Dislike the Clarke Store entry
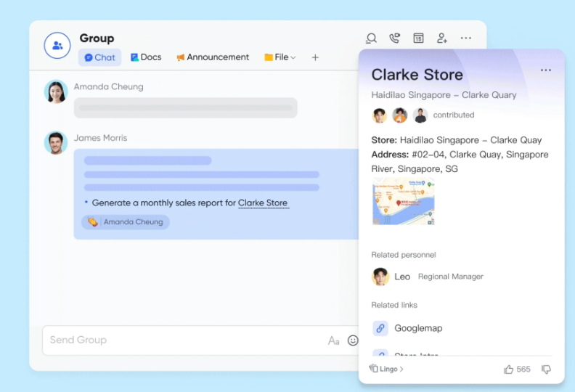The height and width of the screenshot is (392, 575). [x=546, y=369]
